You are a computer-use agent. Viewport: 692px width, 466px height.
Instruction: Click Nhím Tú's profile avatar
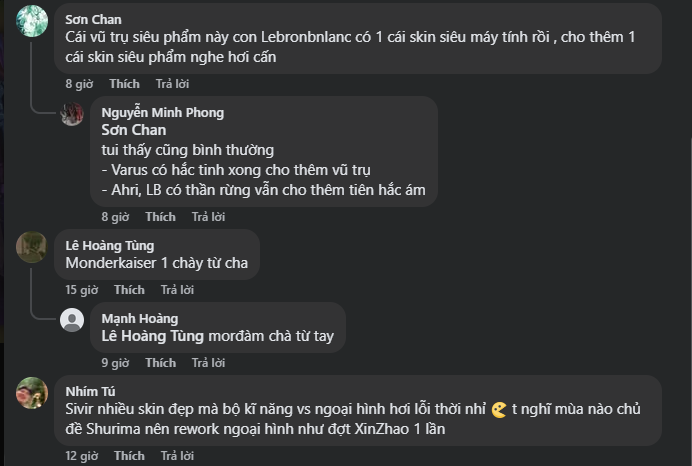32,392
